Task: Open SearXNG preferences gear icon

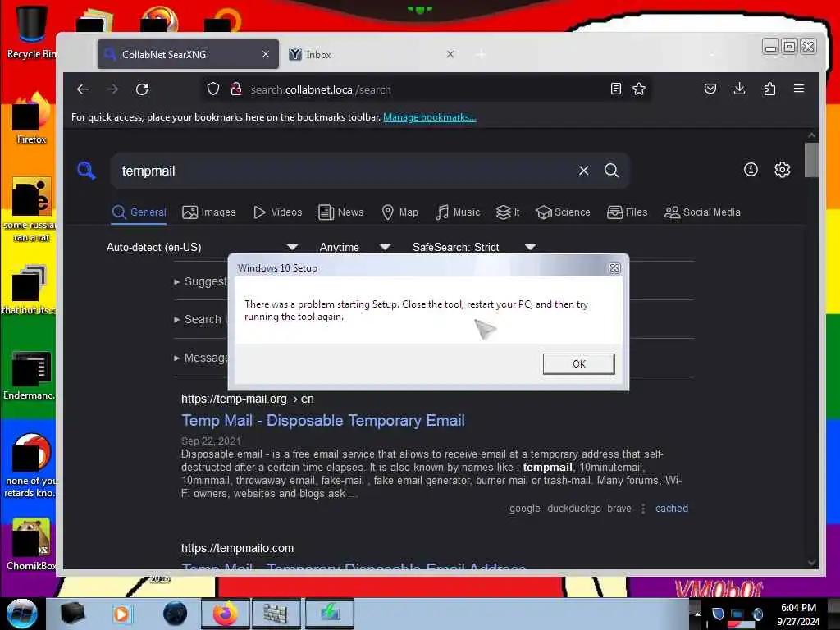Action: [x=782, y=170]
